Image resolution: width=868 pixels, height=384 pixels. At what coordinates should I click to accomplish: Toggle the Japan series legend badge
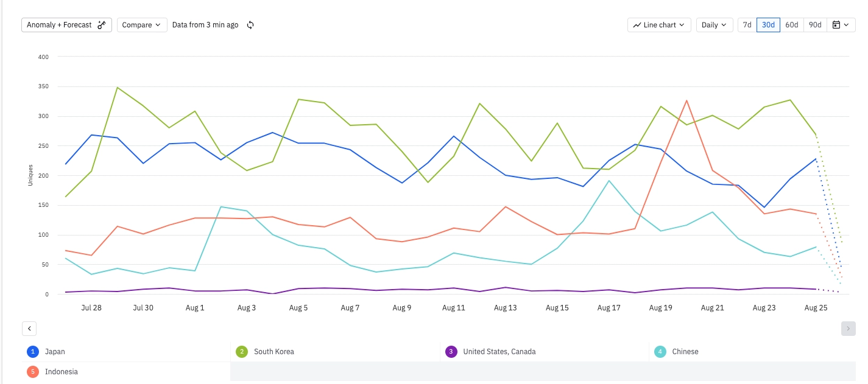33,352
